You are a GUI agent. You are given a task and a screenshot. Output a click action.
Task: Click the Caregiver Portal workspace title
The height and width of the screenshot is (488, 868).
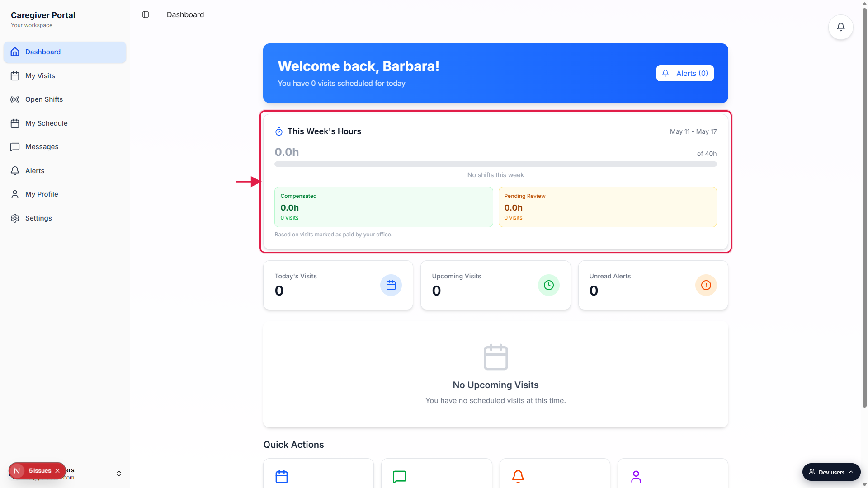tap(43, 15)
